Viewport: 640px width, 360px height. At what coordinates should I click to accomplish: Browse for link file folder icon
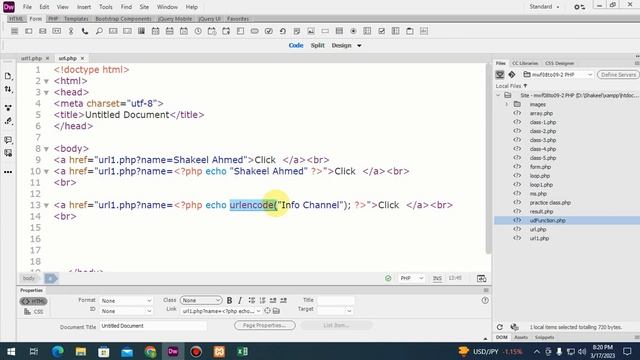pyautogui.click(x=276, y=311)
